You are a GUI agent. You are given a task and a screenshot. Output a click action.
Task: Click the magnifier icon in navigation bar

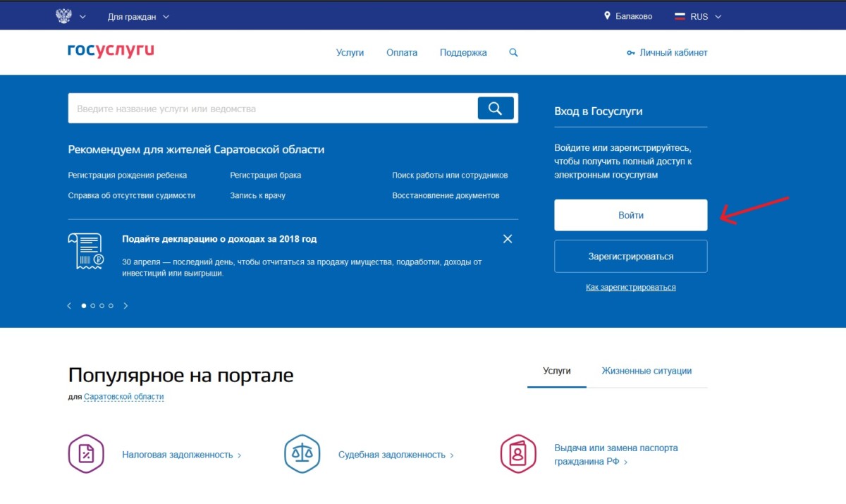tap(513, 53)
